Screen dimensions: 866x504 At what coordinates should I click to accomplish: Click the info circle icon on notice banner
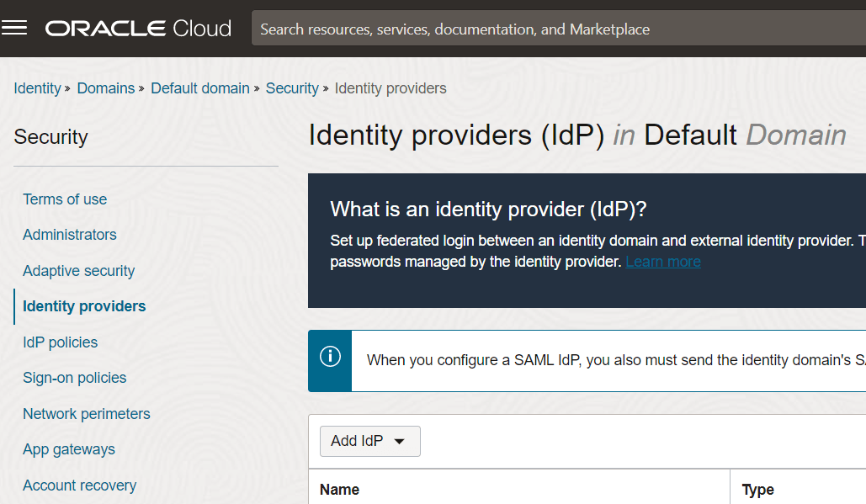pyautogui.click(x=329, y=360)
